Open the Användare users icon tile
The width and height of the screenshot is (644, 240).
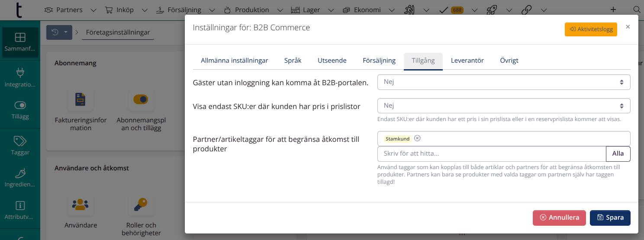(80, 205)
